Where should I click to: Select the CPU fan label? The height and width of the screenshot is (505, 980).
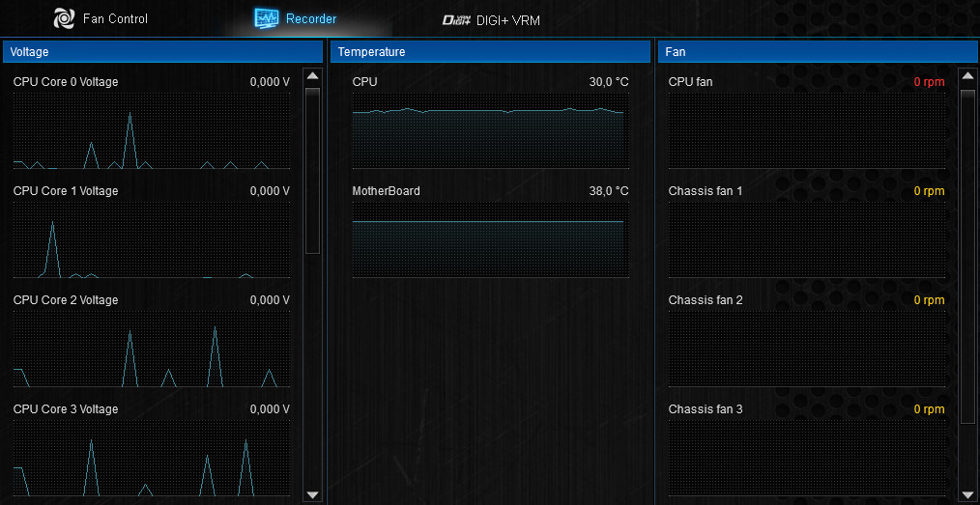click(690, 82)
